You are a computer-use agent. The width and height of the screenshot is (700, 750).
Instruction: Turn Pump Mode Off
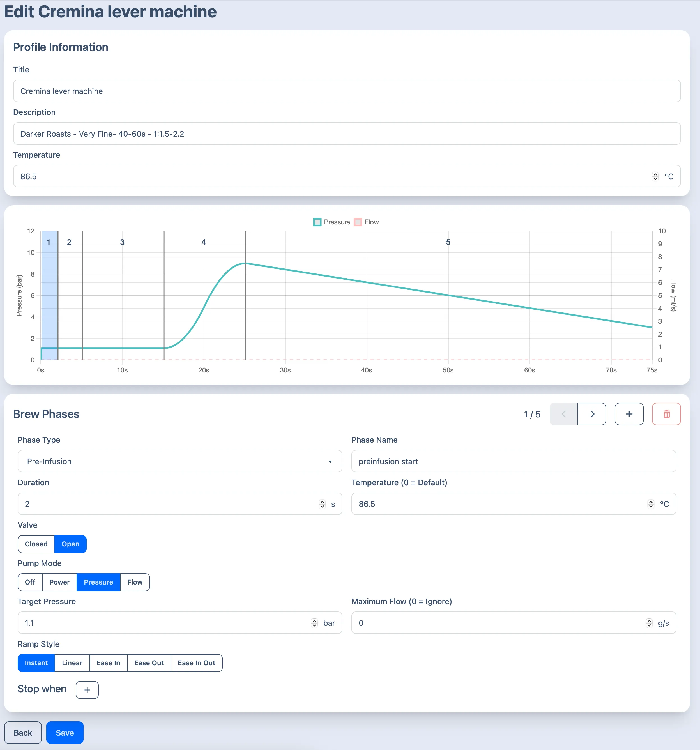pyautogui.click(x=30, y=582)
